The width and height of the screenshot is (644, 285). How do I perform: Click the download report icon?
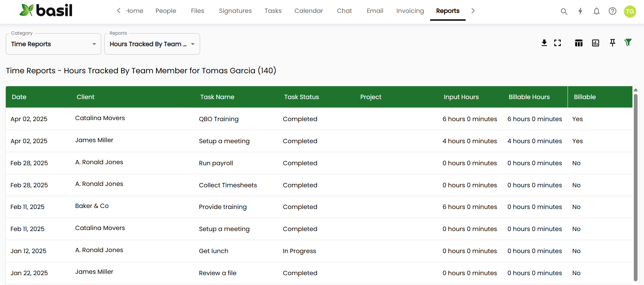tap(544, 43)
